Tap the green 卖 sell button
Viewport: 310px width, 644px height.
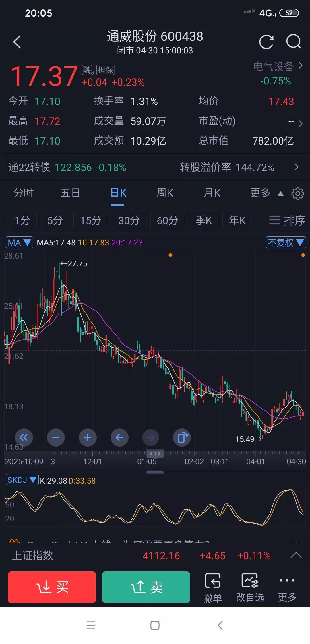[146, 587]
